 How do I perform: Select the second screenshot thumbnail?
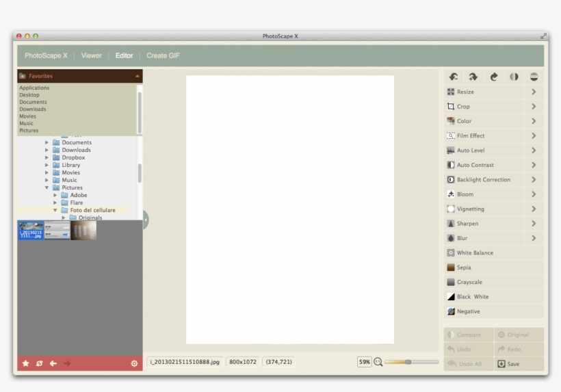[57, 231]
